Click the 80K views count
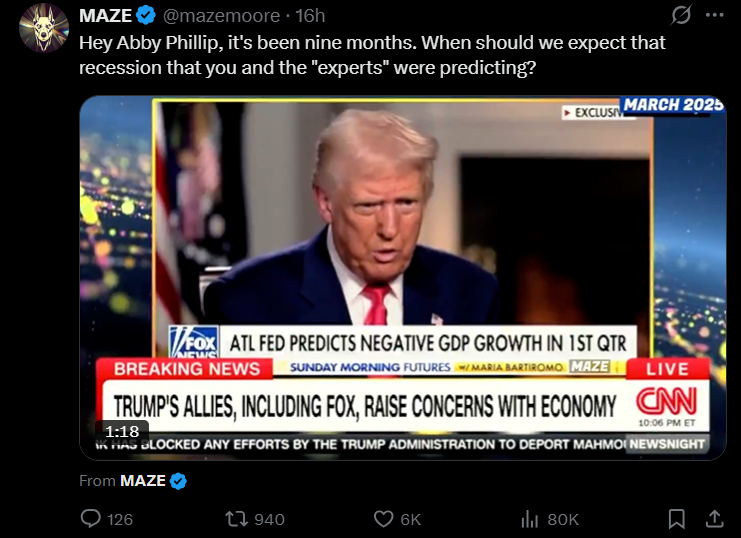This screenshot has width=741, height=538. [563, 519]
